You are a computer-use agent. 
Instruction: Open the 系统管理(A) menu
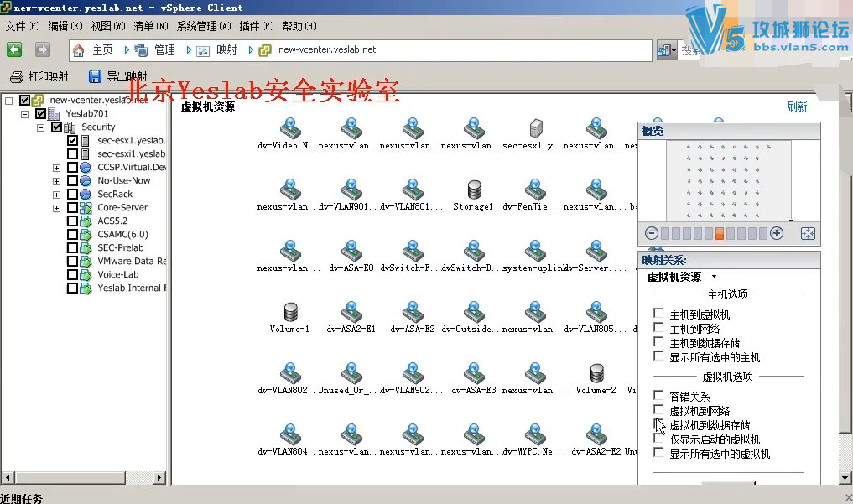tap(204, 26)
